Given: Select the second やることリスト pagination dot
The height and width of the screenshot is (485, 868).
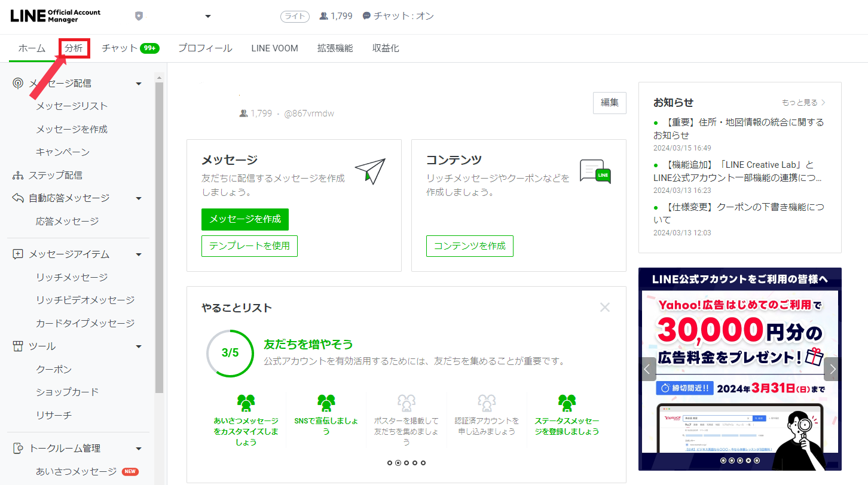Looking at the screenshot, I should 398,463.
